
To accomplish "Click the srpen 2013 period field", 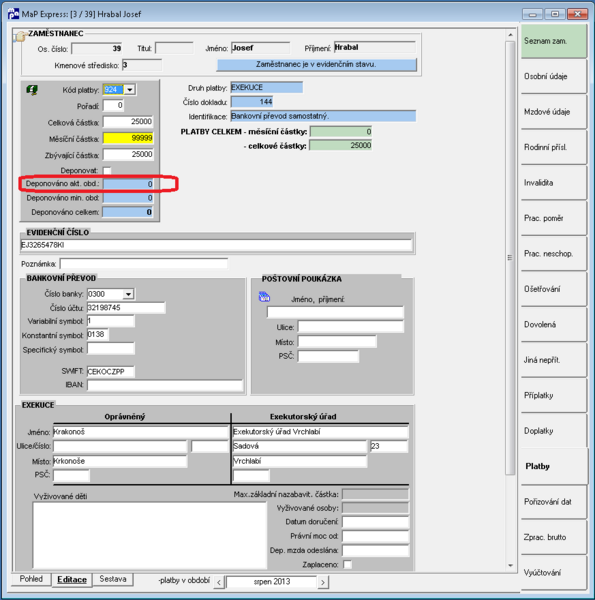I will [x=272, y=582].
